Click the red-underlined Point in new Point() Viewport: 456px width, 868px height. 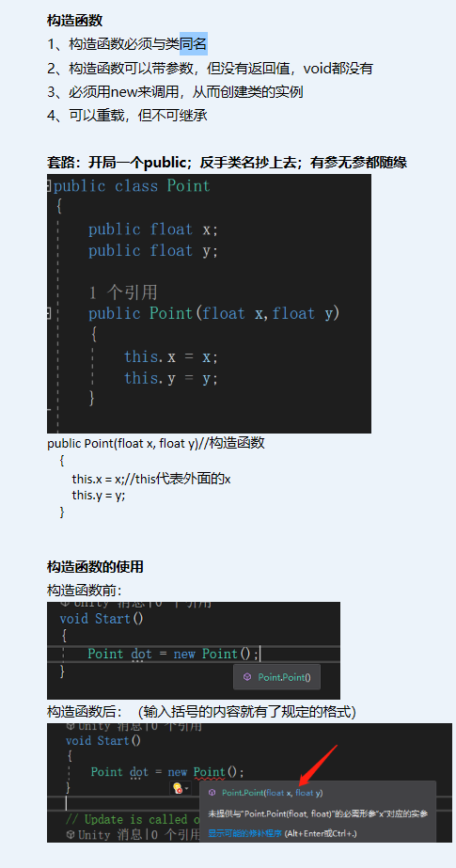tap(209, 772)
